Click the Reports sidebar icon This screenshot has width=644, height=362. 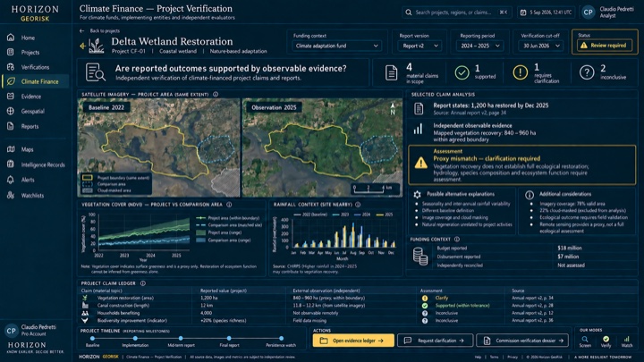[x=11, y=126]
